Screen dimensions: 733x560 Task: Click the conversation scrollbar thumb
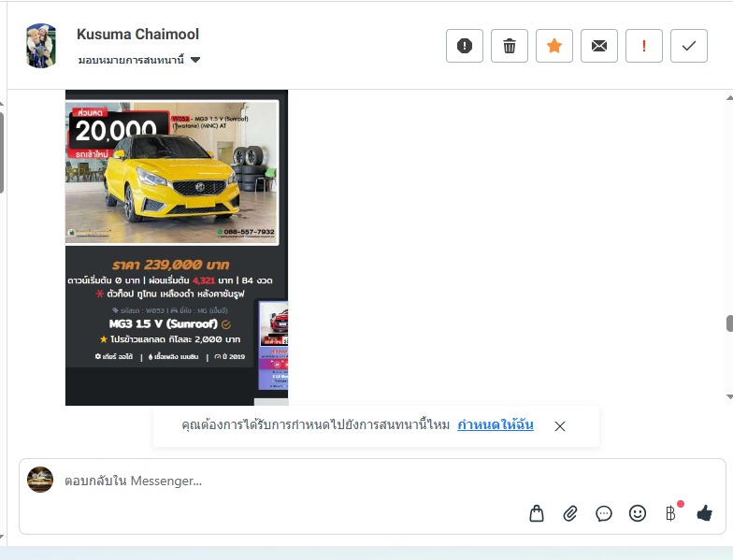coord(729,323)
